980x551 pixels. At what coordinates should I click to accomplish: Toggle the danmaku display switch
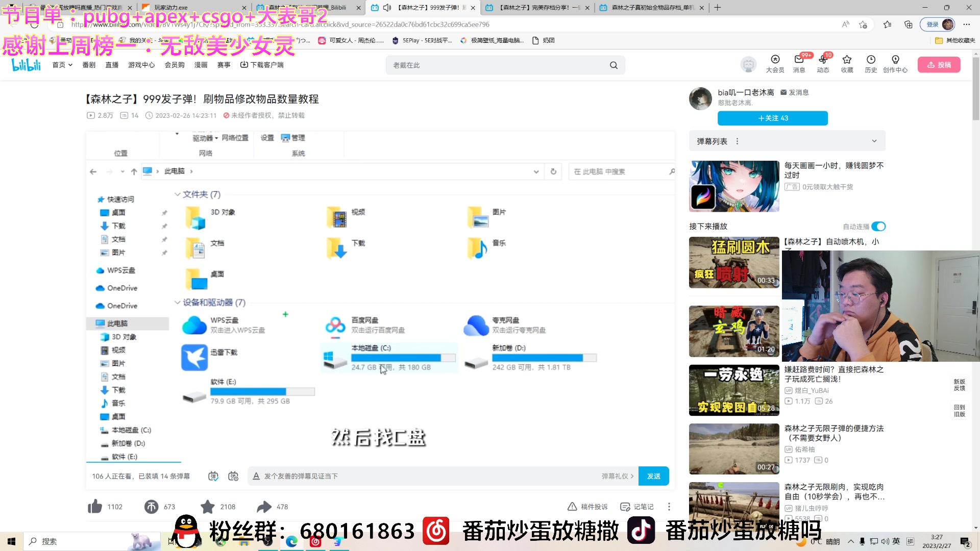(213, 476)
